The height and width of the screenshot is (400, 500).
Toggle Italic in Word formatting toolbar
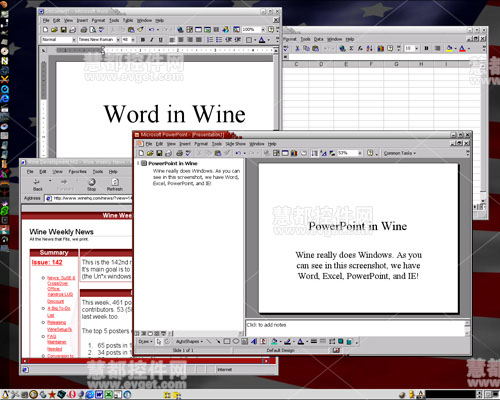152,40
